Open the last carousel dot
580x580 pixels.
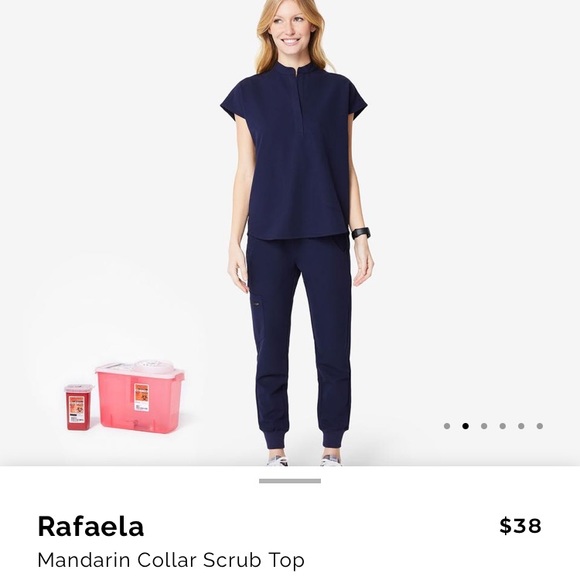(540, 426)
